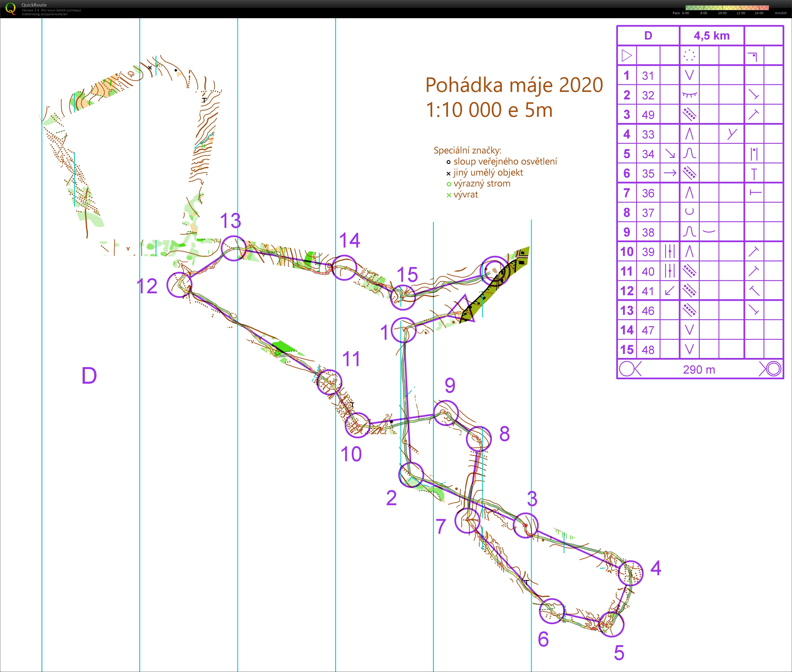Click control circle 12 on the map
This screenshot has height=672, width=792.
coord(179,284)
